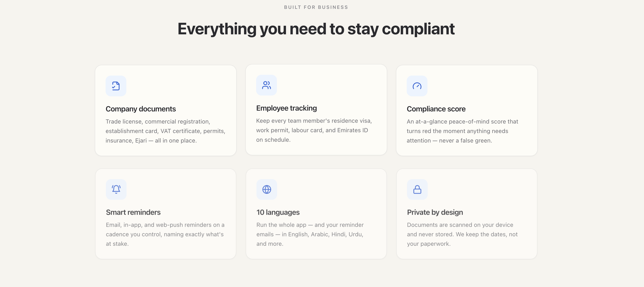The image size is (644, 287).
Task: Click the description starting "Documents are scanned on your device"
Action: pos(462,234)
